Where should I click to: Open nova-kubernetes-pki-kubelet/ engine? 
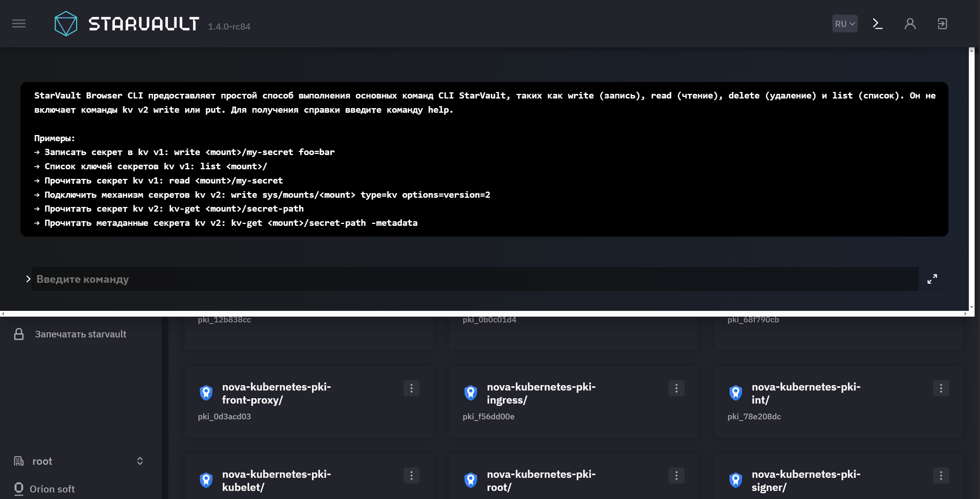pos(276,481)
